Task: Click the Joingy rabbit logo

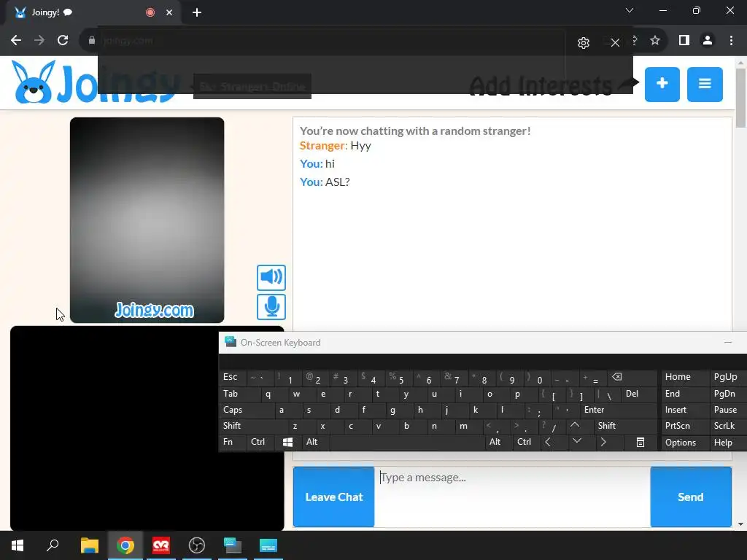Action: click(32, 82)
